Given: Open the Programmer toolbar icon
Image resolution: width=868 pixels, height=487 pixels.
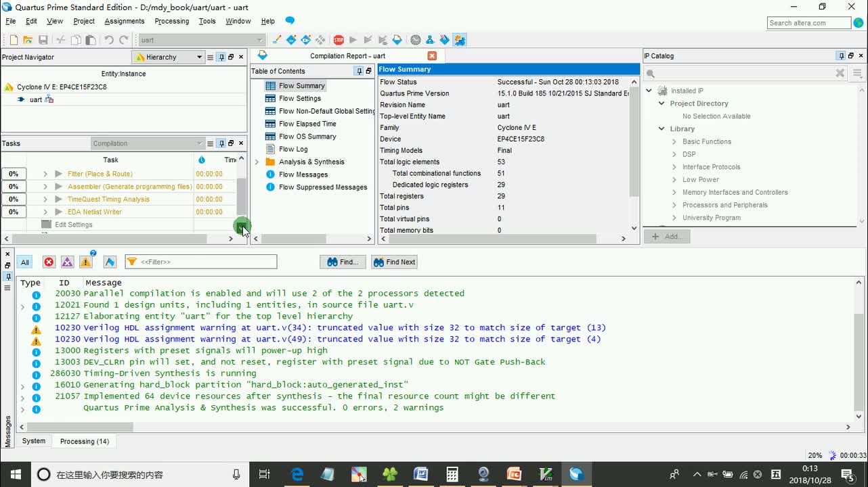Looking at the screenshot, I should click(x=445, y=40).
